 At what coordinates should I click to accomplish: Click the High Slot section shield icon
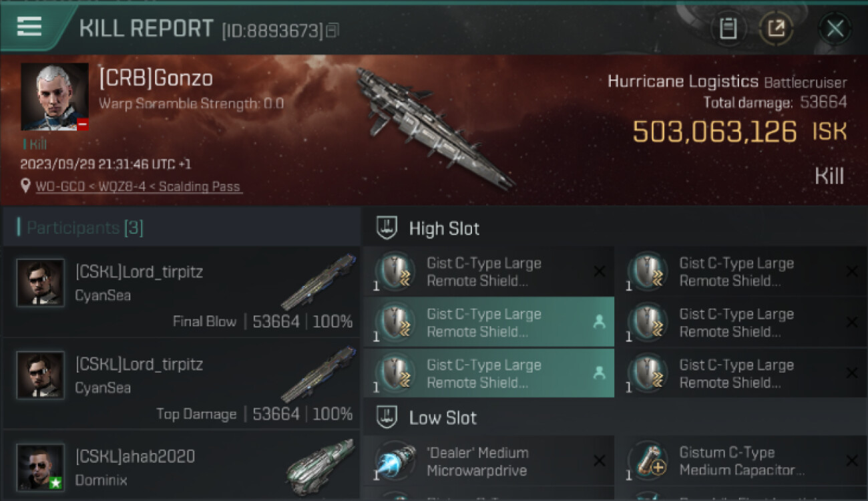[385, 228]
